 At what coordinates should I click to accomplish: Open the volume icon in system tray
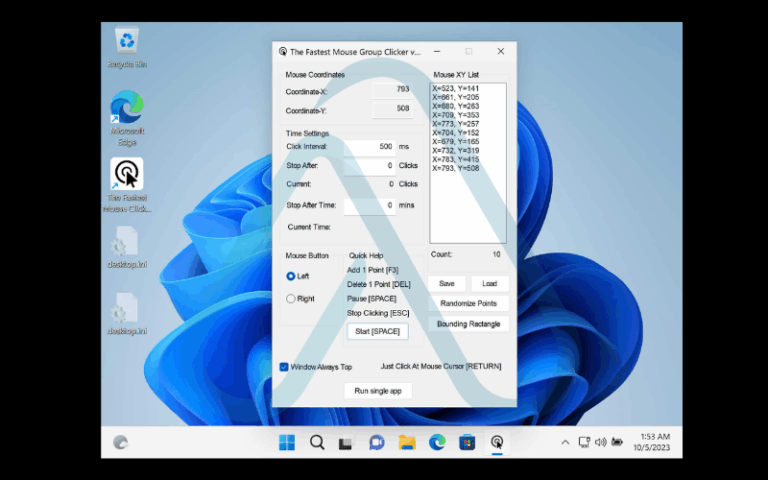600,442
